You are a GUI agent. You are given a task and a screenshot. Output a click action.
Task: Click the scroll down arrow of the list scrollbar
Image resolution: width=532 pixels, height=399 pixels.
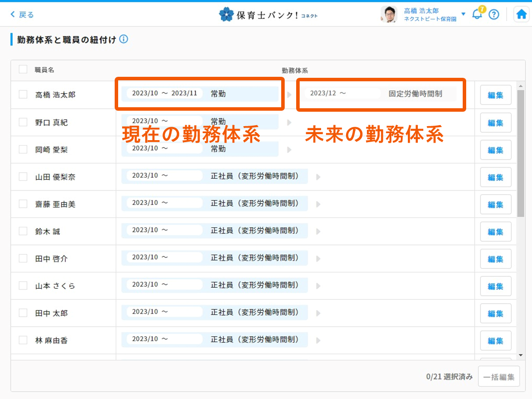[x=521, y=355]
